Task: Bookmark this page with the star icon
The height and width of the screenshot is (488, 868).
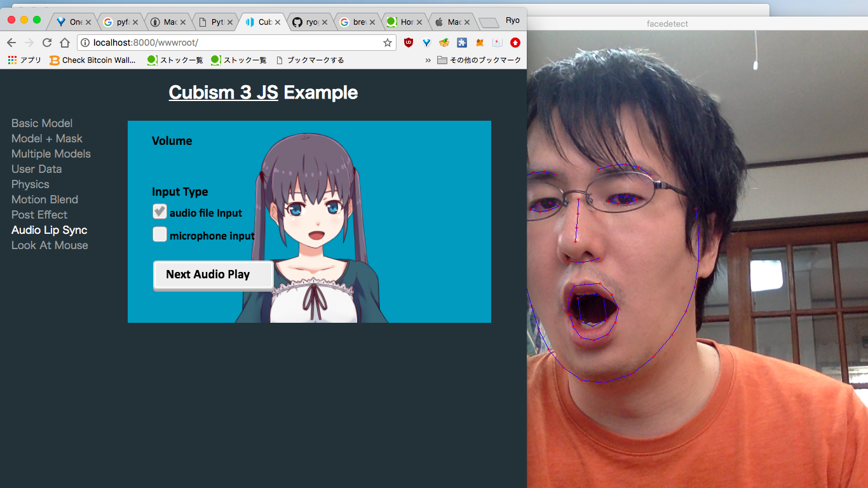Action: 387,43
